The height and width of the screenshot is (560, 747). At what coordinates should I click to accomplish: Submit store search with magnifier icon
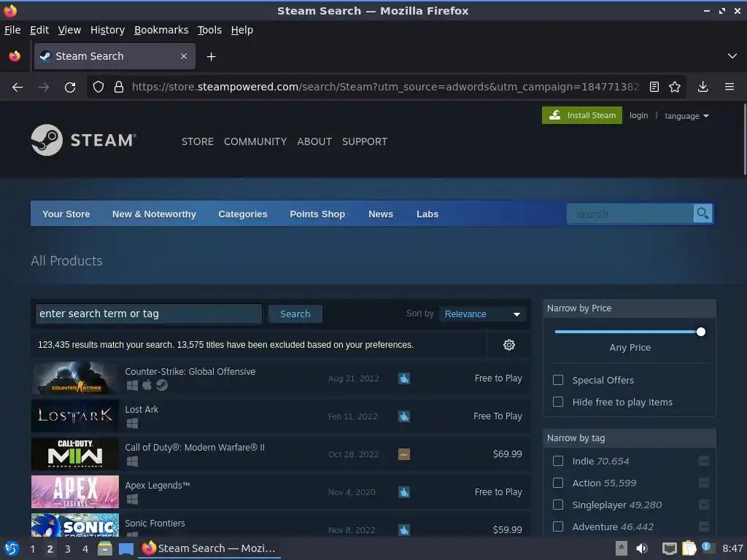pos(703,214)
